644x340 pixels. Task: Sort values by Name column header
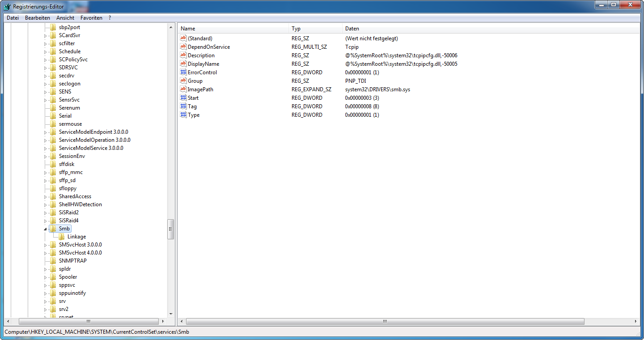(x=233, y=29)
